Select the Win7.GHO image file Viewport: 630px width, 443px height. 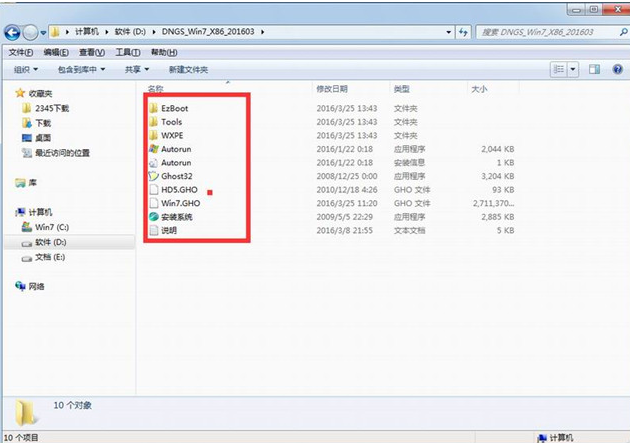[177, 203]
